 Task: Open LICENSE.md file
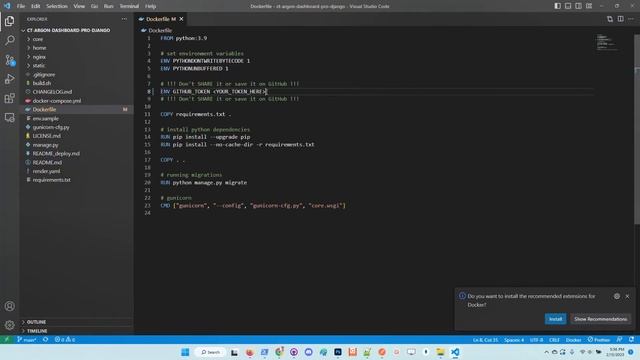coord(76,136)
